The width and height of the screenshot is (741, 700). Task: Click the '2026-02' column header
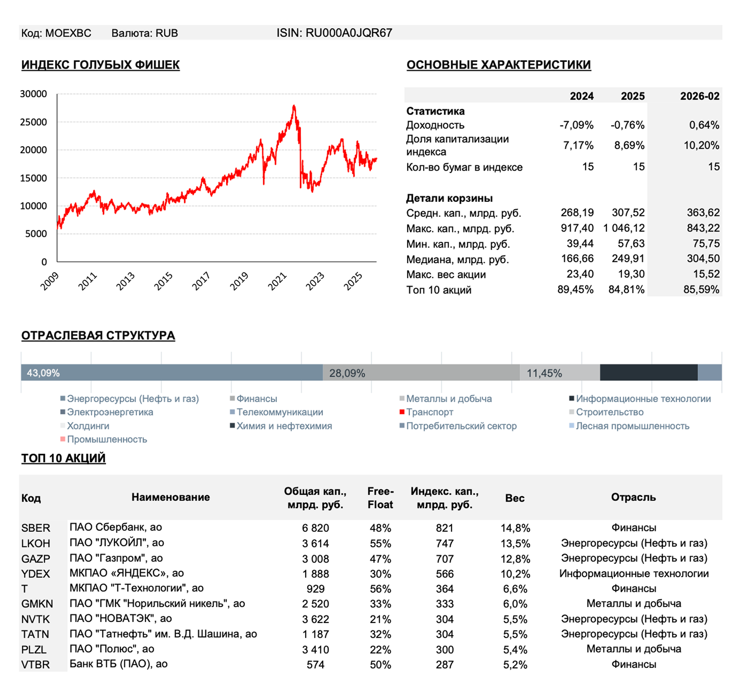tap(700, 97)
